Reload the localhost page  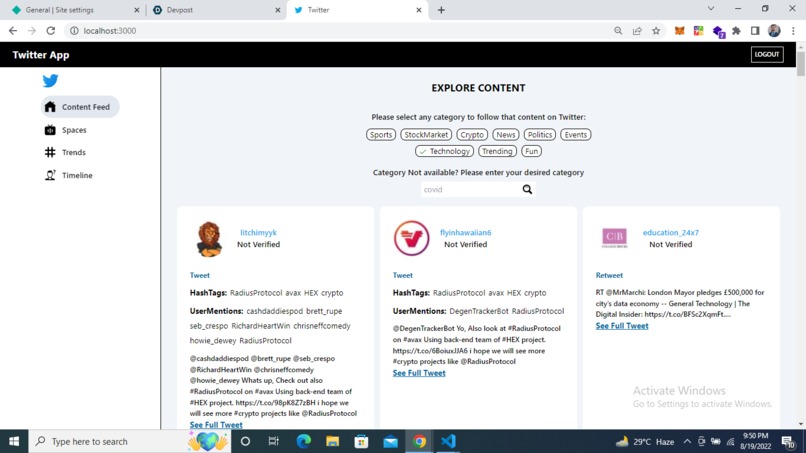[50, 31]
